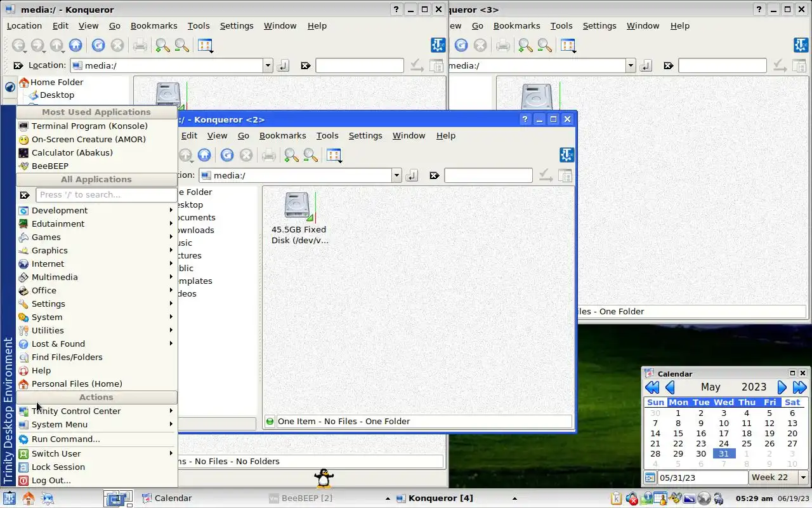
Task: Open view mode dropdown in Konqueror <2> toolbar
Action: click(x=334, y=155)
